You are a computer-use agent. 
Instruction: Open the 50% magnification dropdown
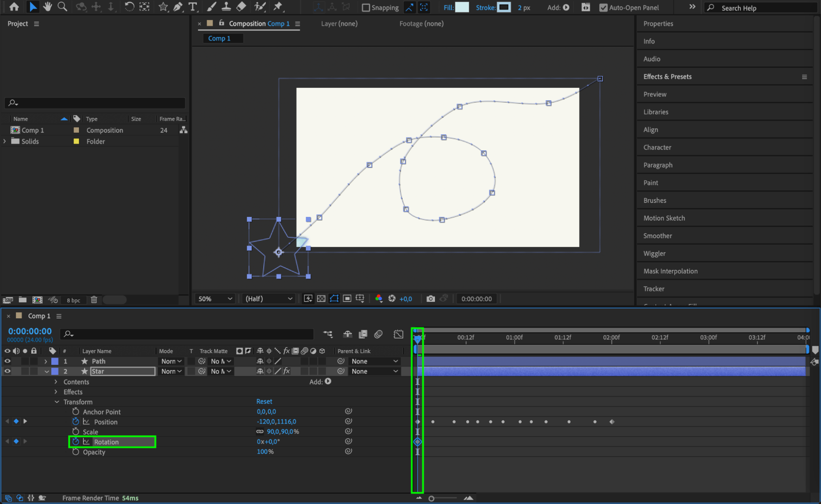pos(215,299)
